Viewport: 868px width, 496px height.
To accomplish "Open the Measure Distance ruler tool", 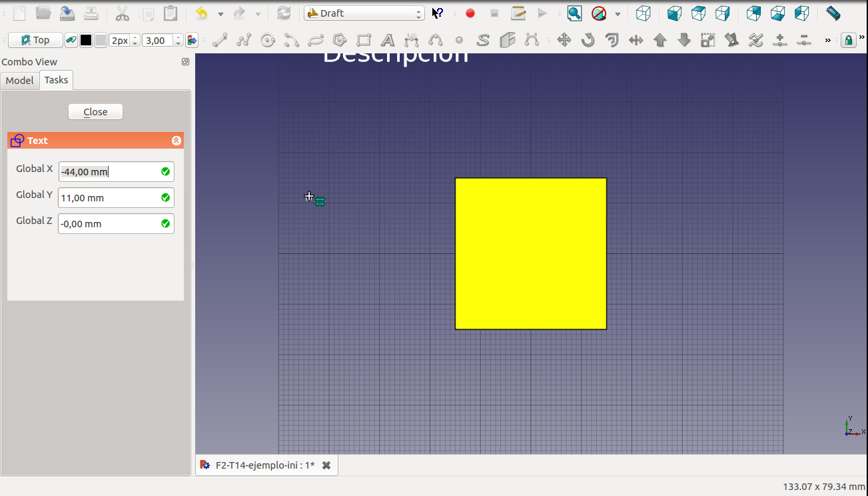I will pyautogui.click(x=833, y=13).
